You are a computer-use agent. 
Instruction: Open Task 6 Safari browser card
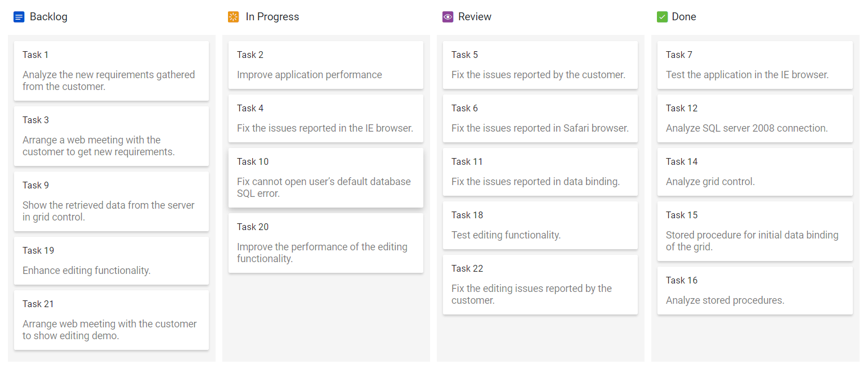(x=540, y=118)
